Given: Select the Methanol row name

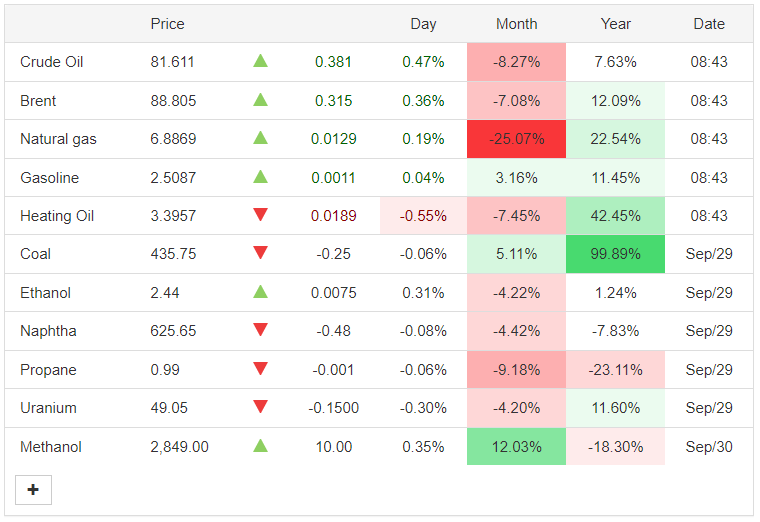Looking at the screenshot, I should click(51, 447).
